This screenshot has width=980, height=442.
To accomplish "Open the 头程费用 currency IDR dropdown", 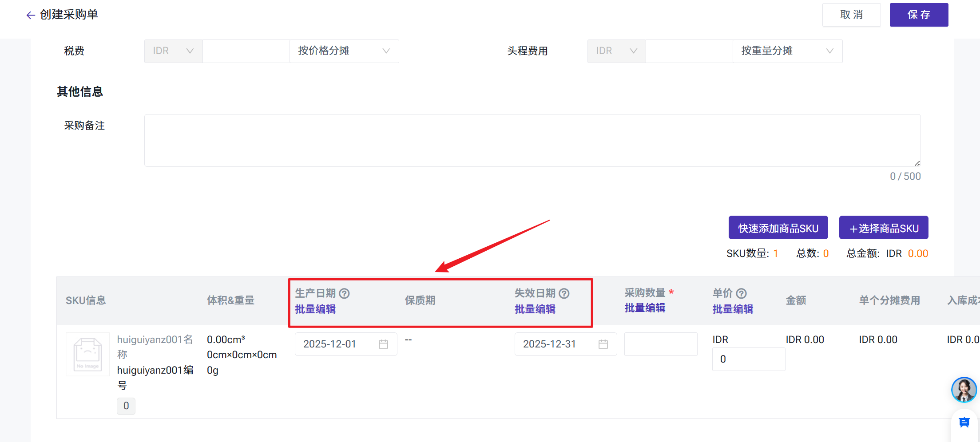I will point(616,51).
